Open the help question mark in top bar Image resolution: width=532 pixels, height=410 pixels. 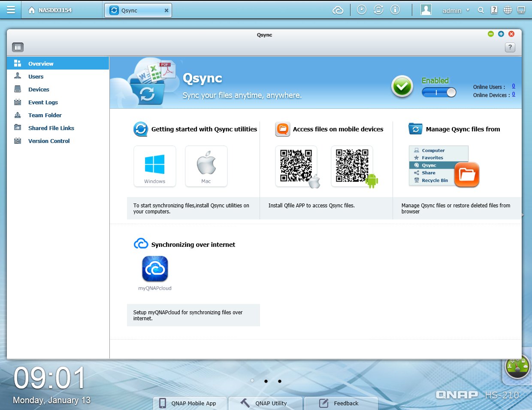click(494, 10)
